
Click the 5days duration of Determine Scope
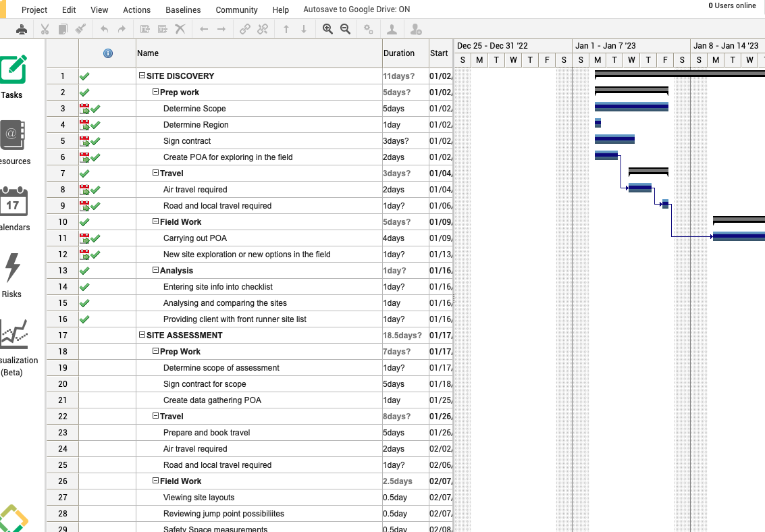click(394, 108)
